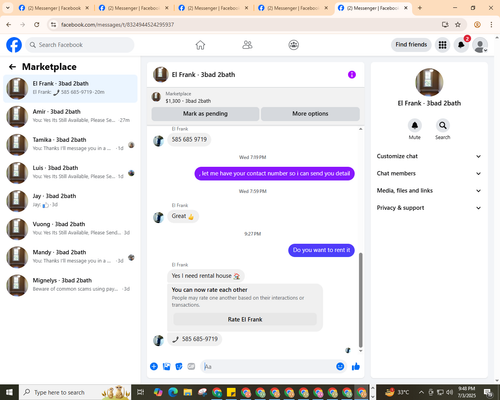
Task: Open the Amir - 3bad 2bath conversation
Action: coord(70,117)
